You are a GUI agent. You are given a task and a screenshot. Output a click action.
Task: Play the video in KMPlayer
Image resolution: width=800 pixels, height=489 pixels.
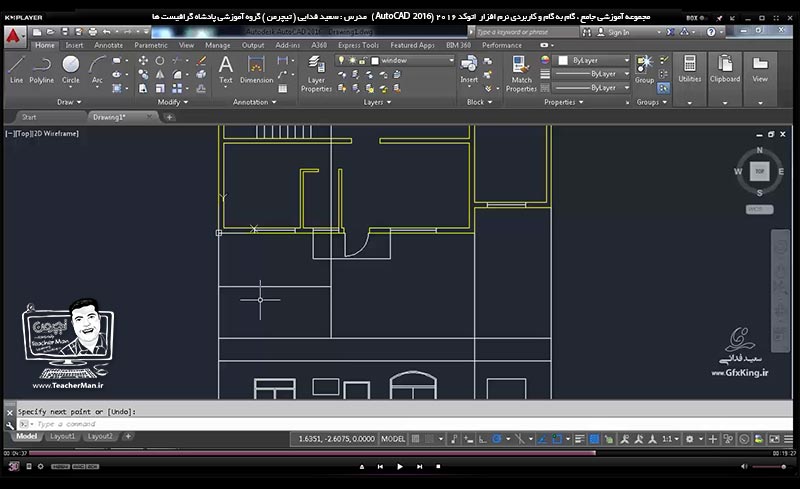[399, 467]
